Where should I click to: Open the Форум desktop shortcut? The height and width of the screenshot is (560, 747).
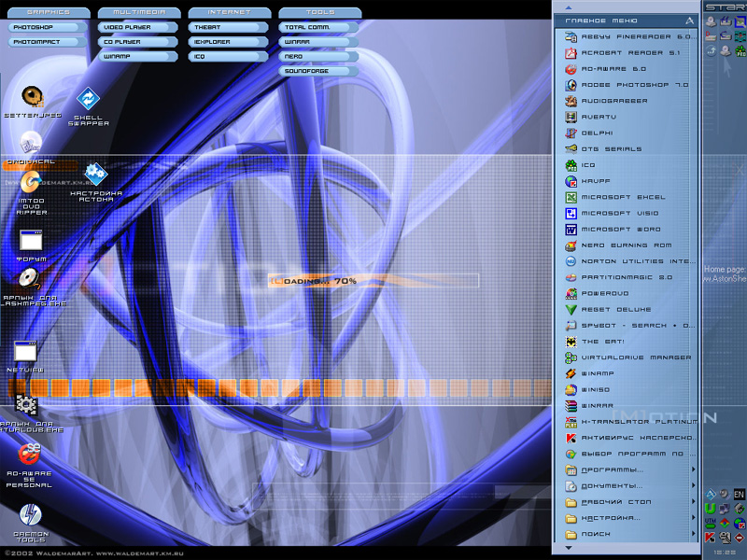pyautogui.click(x=31, y=241)
